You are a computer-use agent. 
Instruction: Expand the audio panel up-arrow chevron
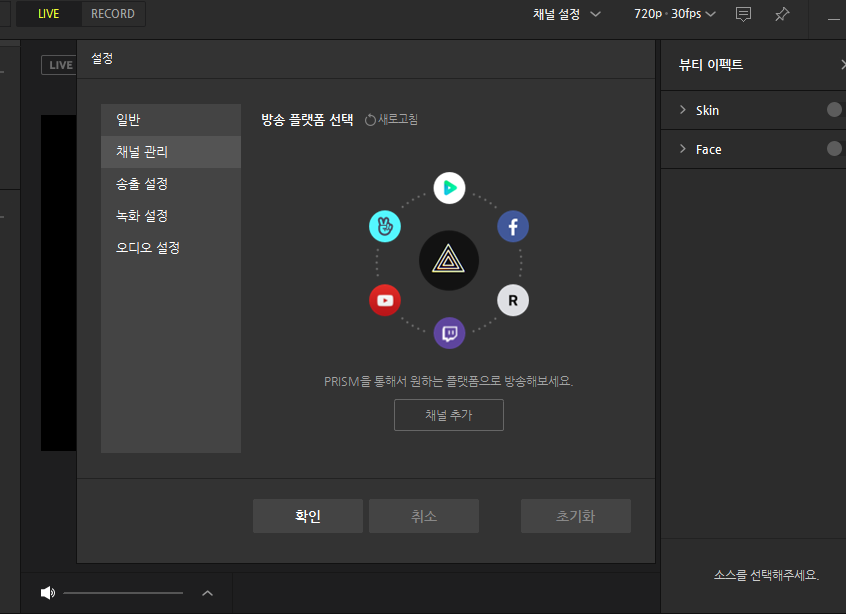pos(207,593)
